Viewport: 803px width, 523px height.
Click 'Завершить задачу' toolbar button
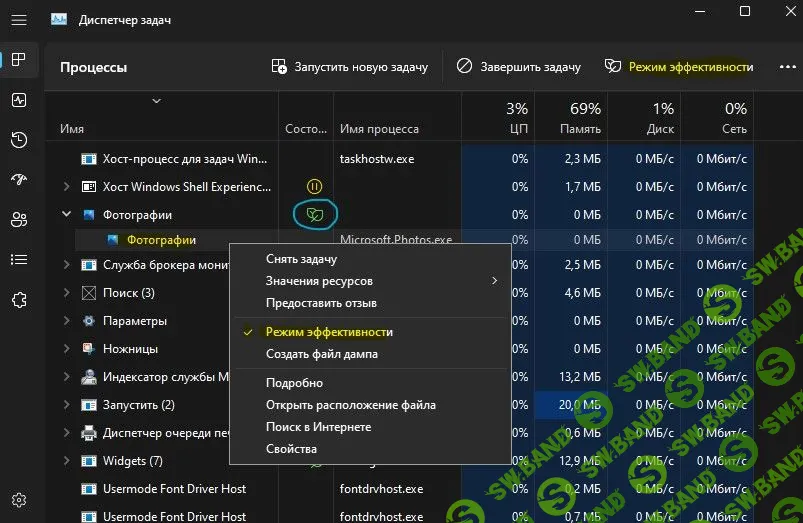click(518, 67)
